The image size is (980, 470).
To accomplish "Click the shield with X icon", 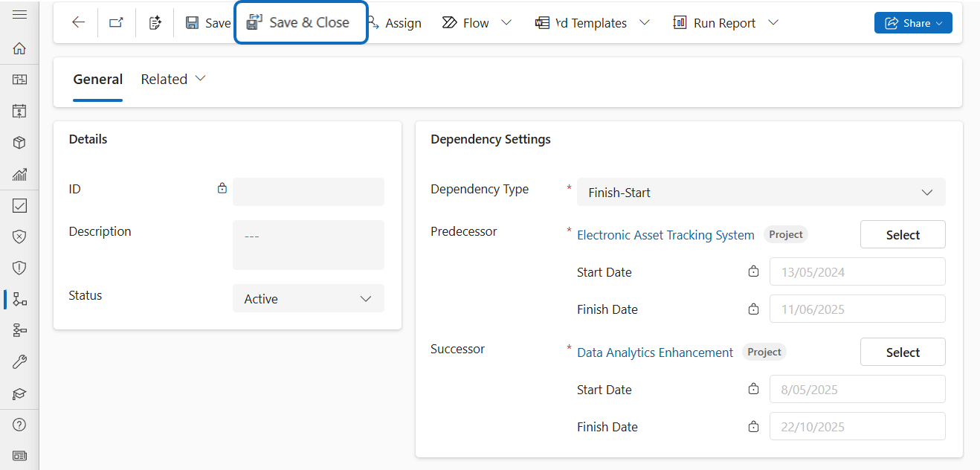I will coord(20,236).
